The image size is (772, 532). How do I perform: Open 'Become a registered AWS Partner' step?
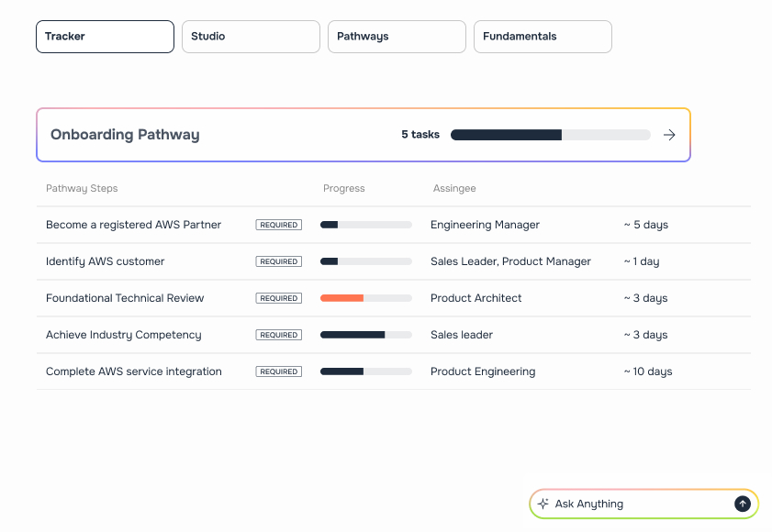click(x=133, y=225)
